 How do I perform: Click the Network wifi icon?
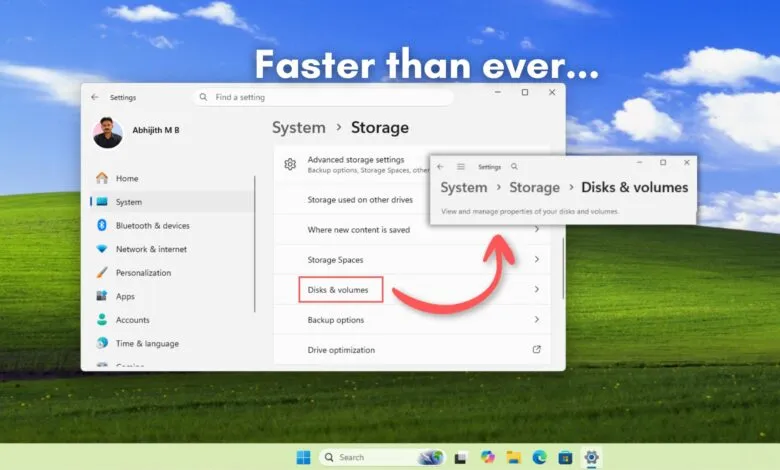102,249
